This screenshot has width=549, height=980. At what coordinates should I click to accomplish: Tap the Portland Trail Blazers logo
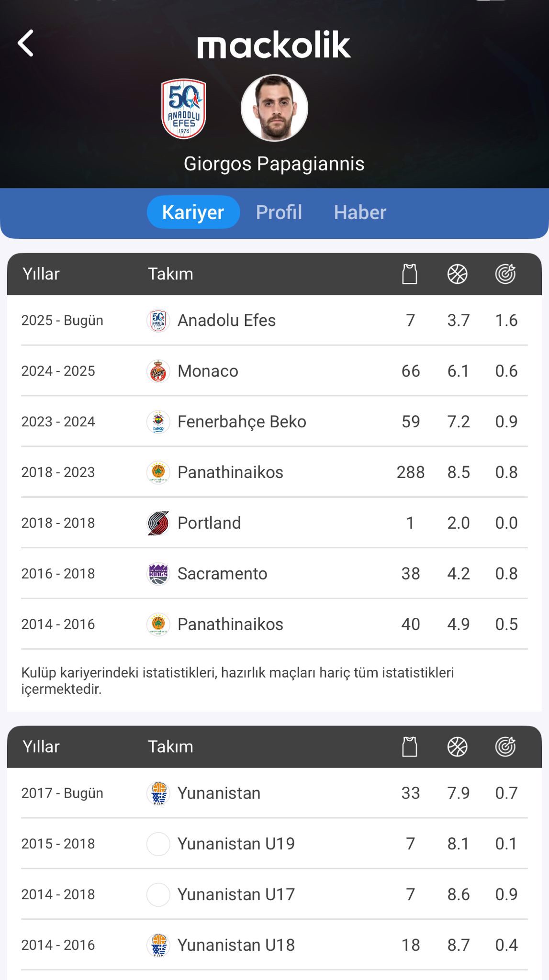[x=158, y=523]
